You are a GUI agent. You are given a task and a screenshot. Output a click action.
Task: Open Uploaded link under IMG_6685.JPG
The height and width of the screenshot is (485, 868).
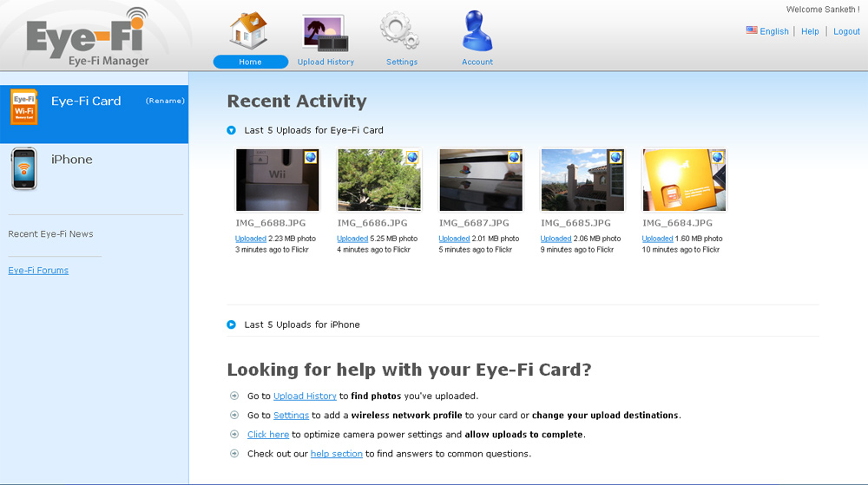[x=556, y=239]
